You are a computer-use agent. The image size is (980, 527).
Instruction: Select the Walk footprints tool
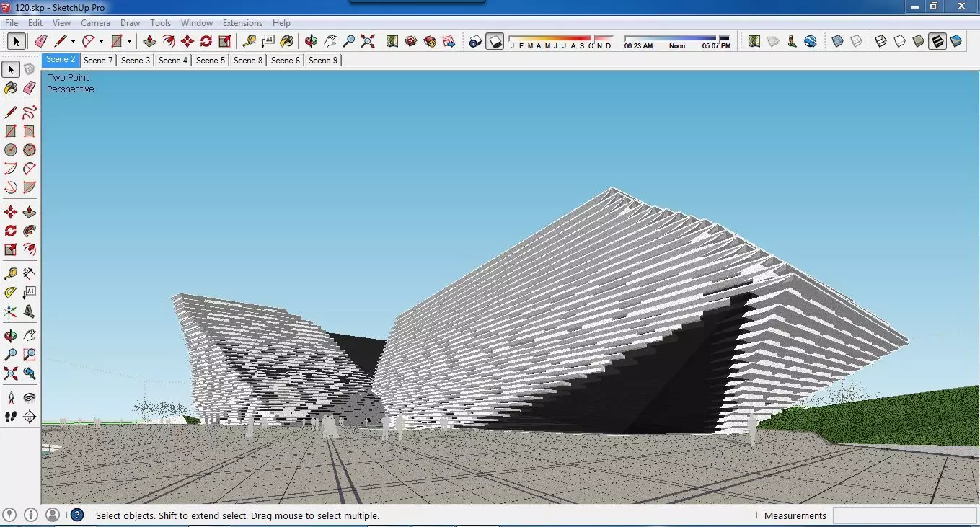tap(11, 417)
